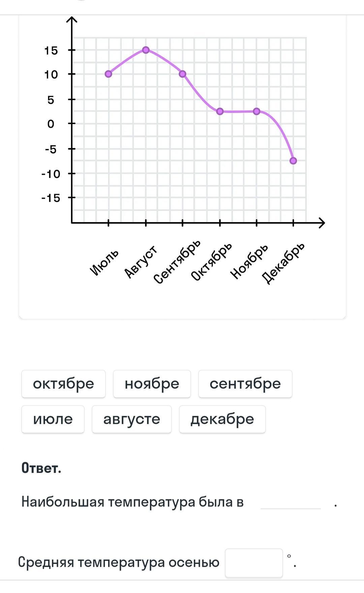Click the 15 value on vertical axis

tap(51, 51)
